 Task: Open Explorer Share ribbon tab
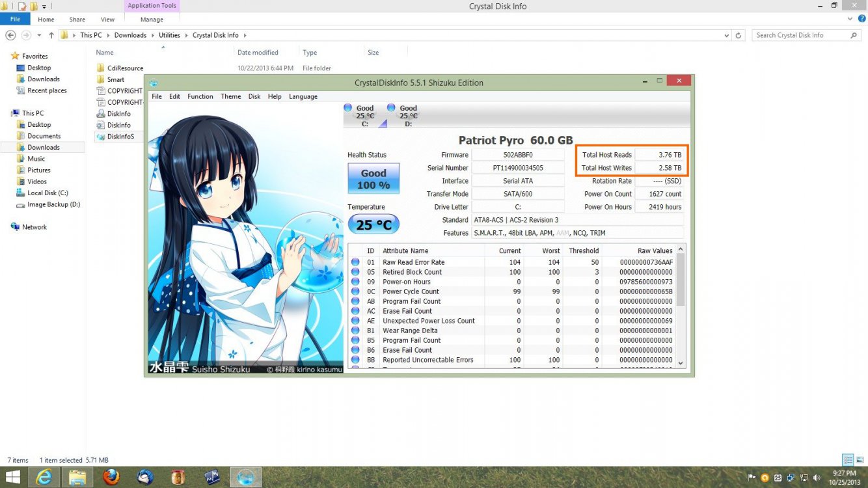(x=77, y=20)
